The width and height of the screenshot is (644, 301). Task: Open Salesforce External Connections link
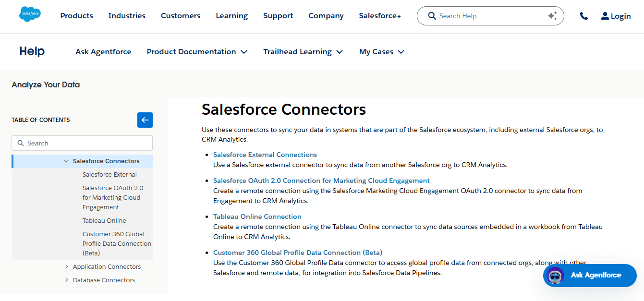click(265, 155)
